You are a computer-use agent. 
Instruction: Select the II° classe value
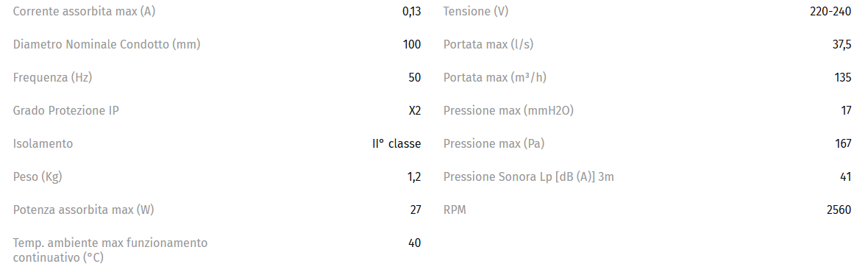coord(396,144)
